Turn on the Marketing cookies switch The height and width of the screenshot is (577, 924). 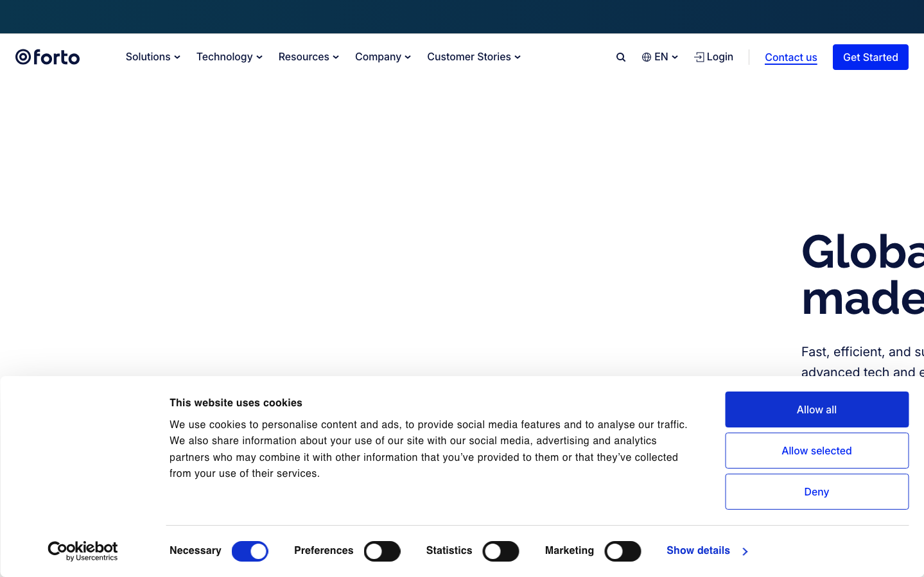623,551
